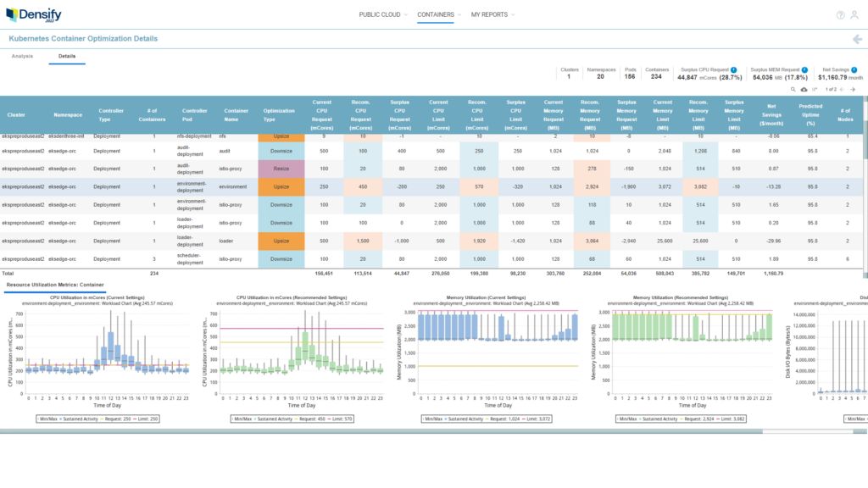Click the charts' horizontal scrollbar

point(382,431)
